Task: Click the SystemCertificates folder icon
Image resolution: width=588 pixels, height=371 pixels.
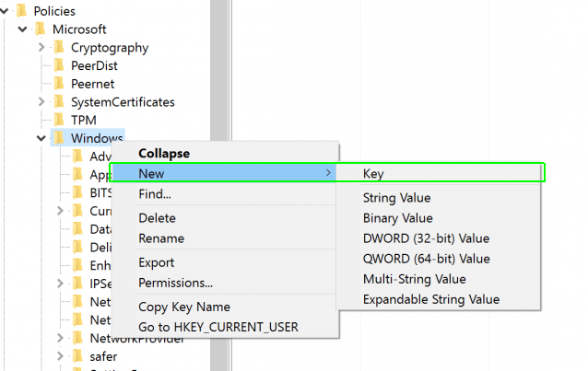Action: 59,102
